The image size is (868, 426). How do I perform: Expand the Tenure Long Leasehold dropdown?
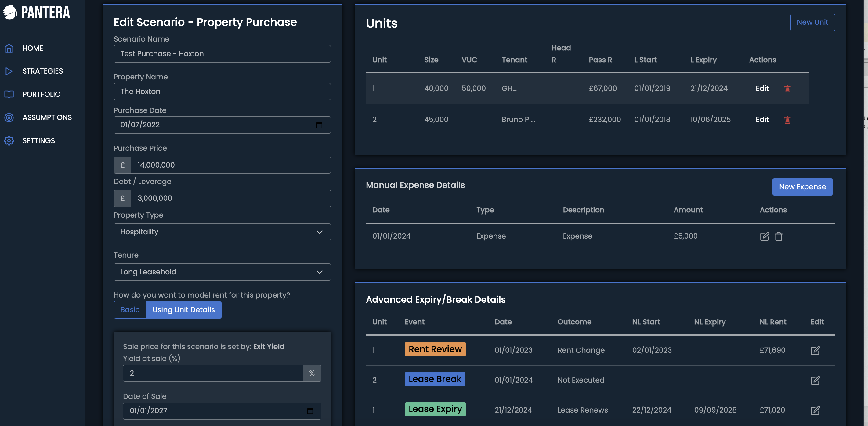222,272
